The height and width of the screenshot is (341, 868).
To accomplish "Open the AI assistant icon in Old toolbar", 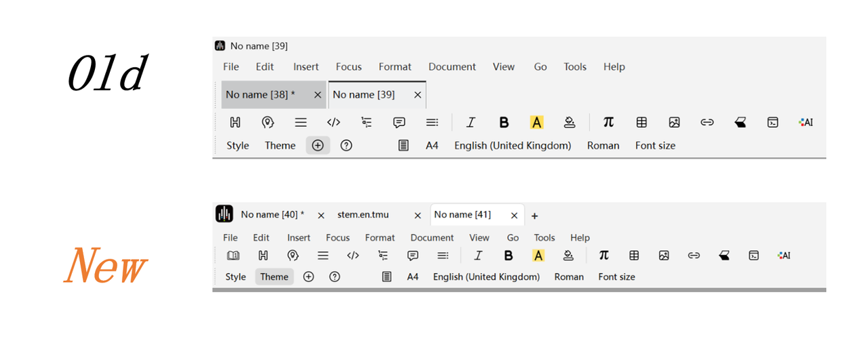I will pos(806,123).
